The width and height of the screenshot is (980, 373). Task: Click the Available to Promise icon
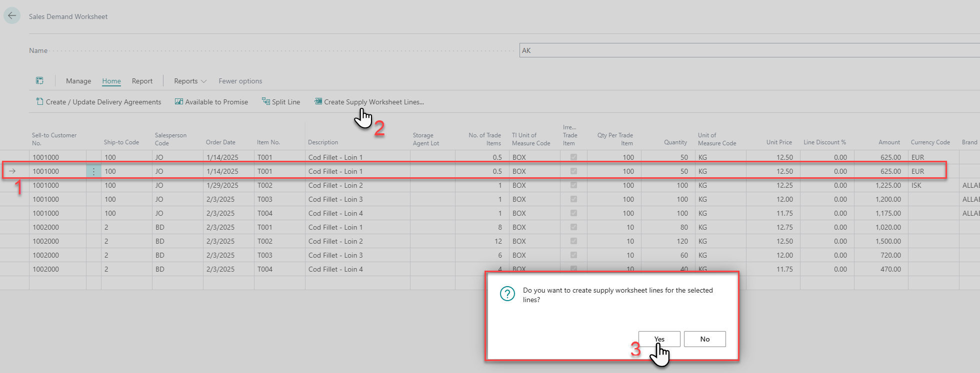tap(178, 102)
